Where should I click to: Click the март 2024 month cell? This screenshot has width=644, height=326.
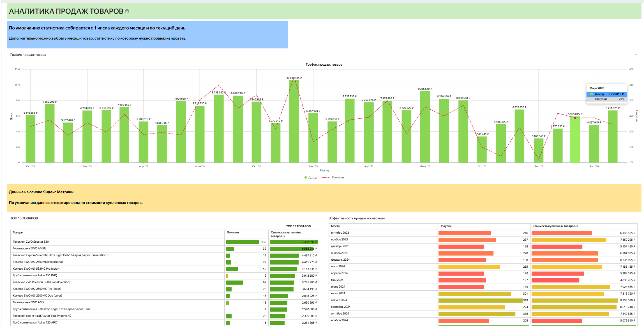coord(383,267)
